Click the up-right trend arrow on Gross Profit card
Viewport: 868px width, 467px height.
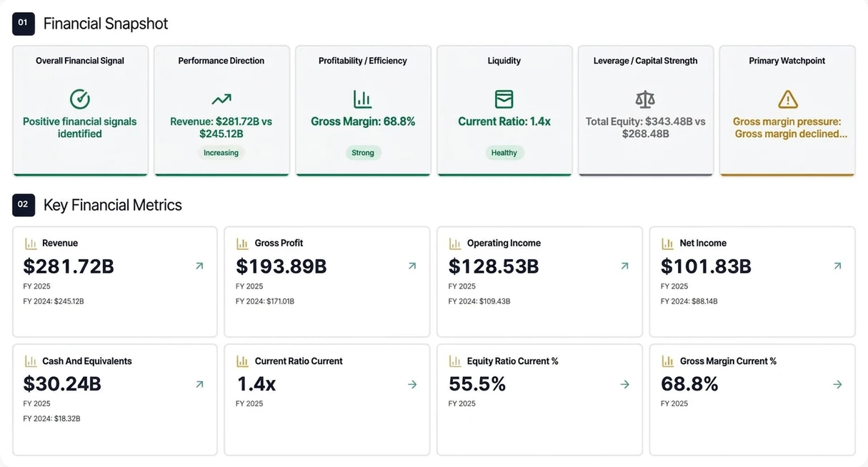point(412,266)
